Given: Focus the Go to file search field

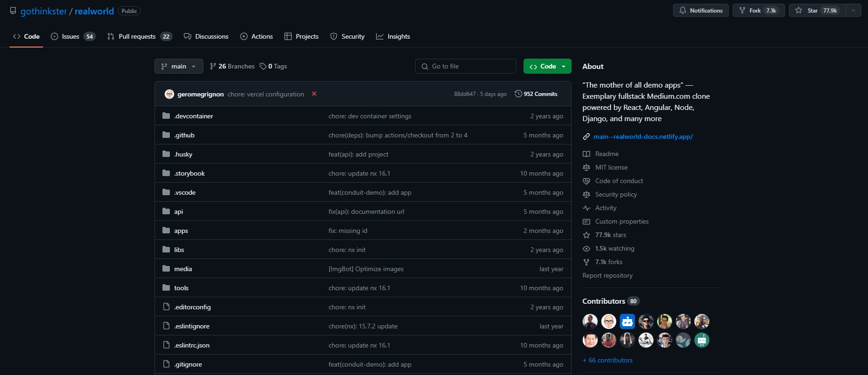Looking at the screenshot, I should (x=465, y=66).
